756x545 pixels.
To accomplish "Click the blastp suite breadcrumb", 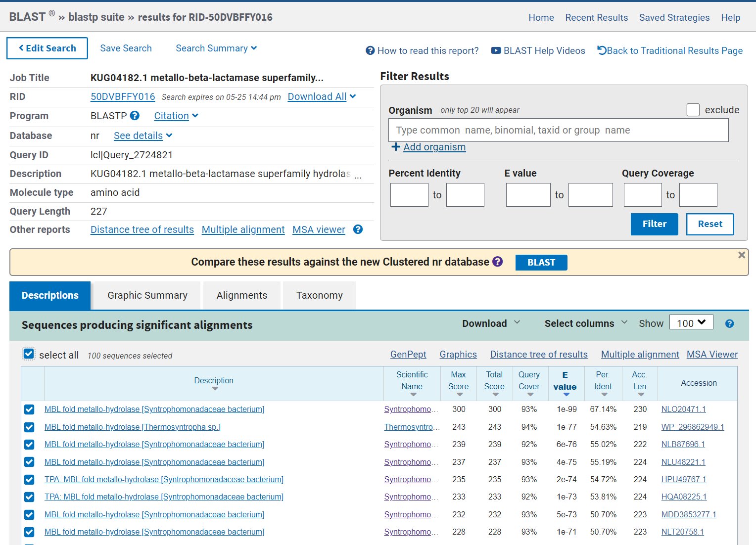I will tap(96, 17).
